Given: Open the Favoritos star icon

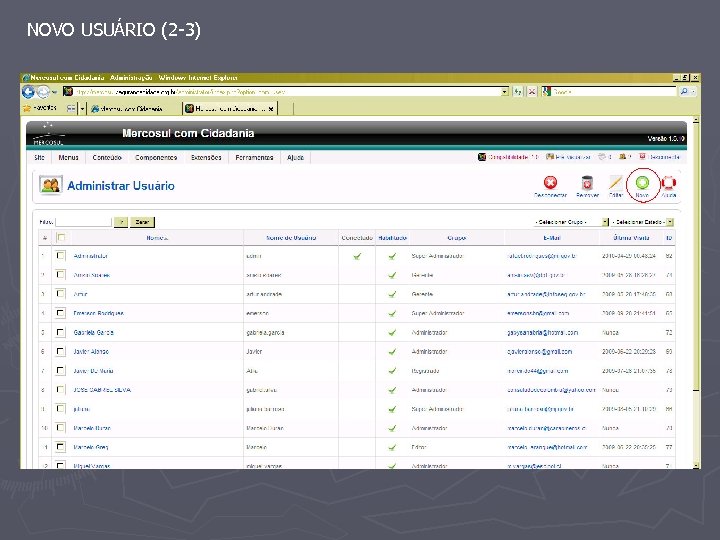Looking at the screenshot, I should pyautogui.click(x=27, y=108).
